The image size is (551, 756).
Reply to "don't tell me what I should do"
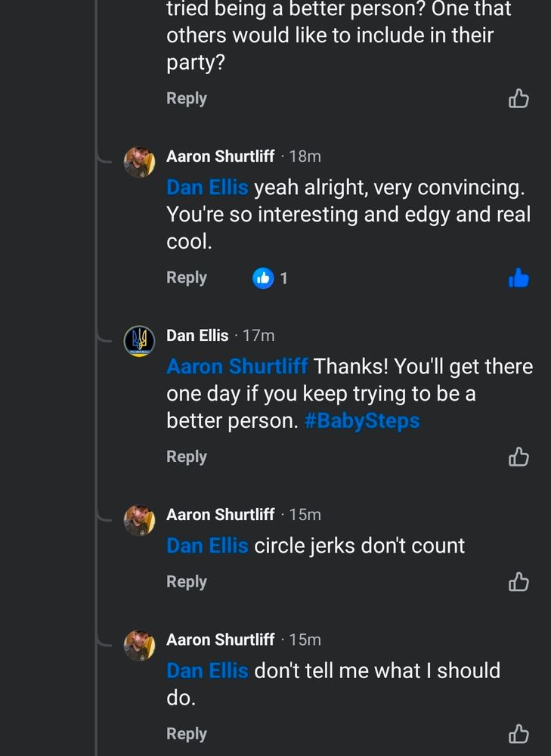pyautogui.click(x=187, y=733)
